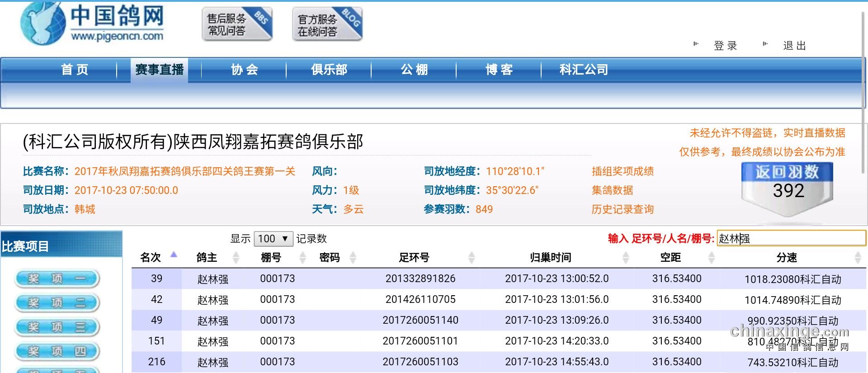Sort table by 归巢时间 column
Screen dimensions: 868x373
(x=550, y=258)
